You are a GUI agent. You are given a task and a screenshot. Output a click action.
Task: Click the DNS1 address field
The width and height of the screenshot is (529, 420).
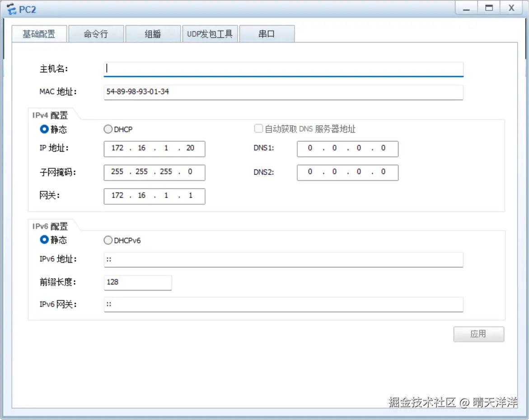pyautogui.click(x=347, y=149)
